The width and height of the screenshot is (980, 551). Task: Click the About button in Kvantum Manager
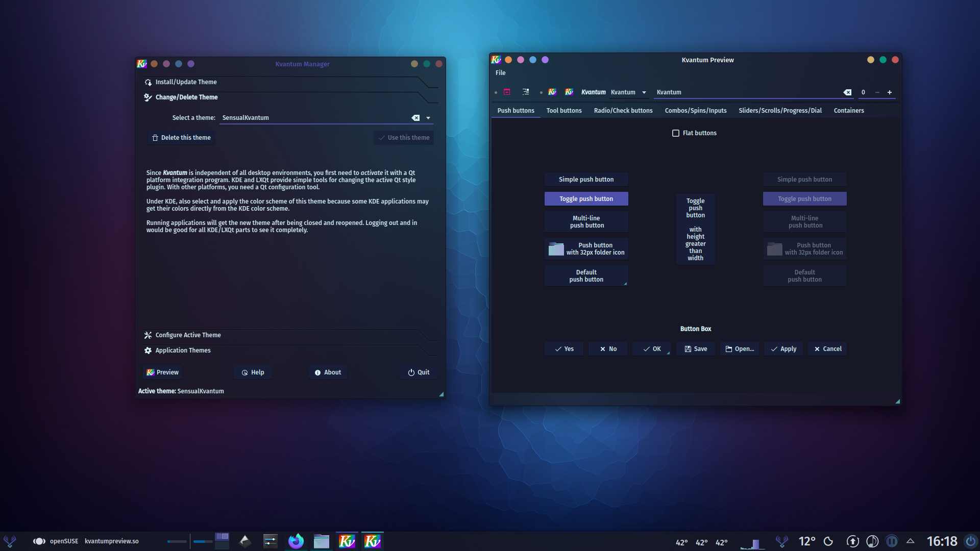[x=328, y=372]
